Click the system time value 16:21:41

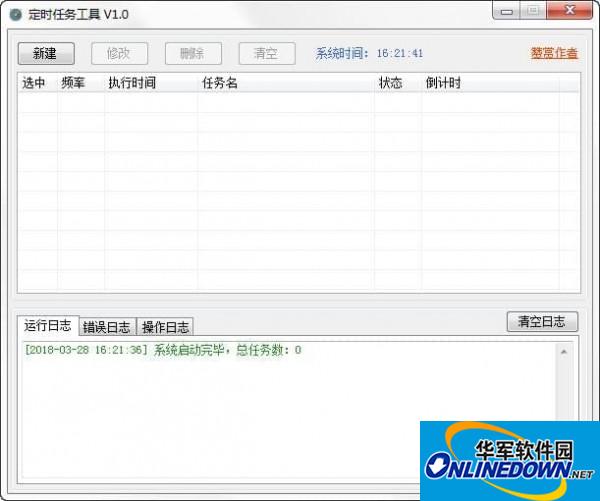point(400,53)
